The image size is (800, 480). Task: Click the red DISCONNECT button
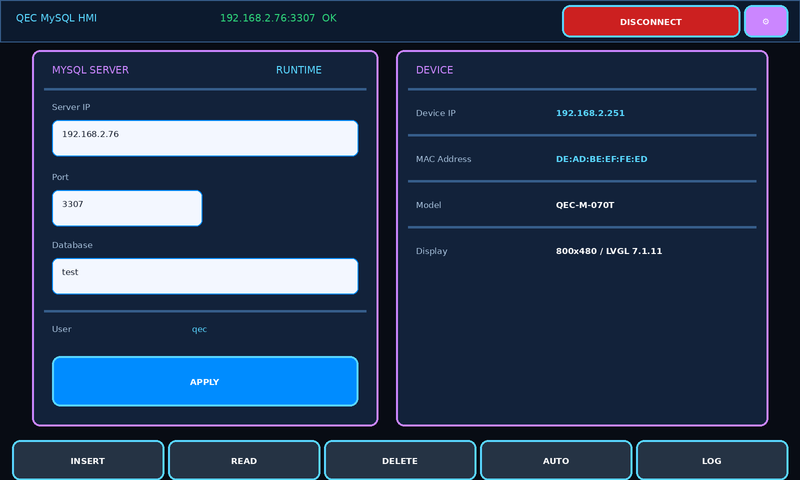(x=651, y=21)
